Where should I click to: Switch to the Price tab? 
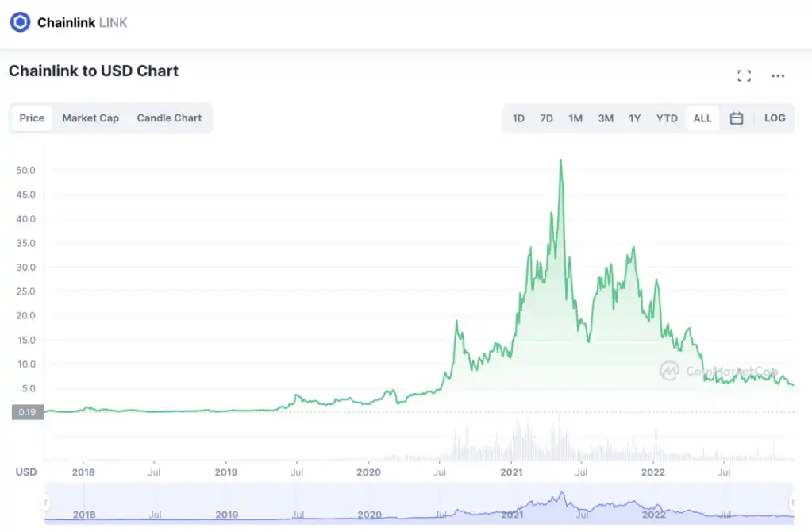click(32, 118)
